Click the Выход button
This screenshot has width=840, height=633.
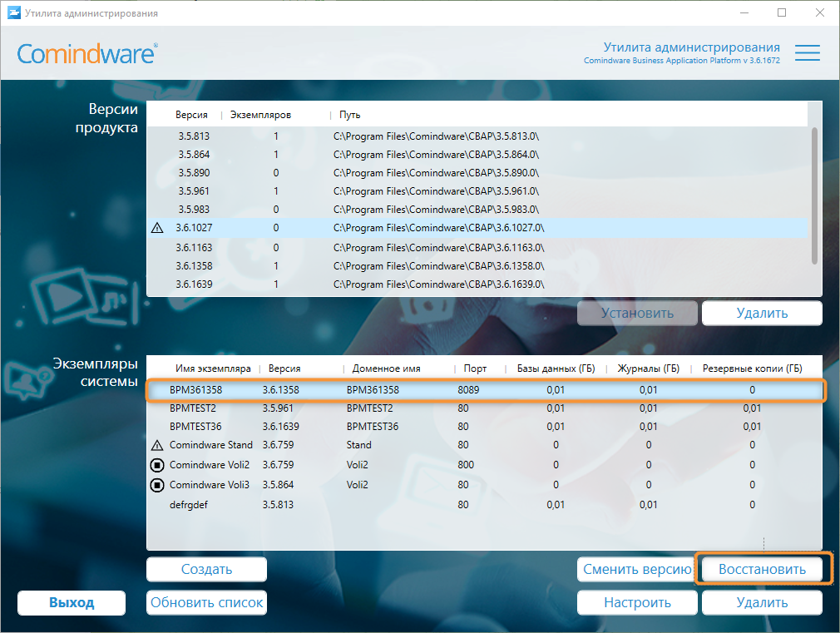[72, 602]
